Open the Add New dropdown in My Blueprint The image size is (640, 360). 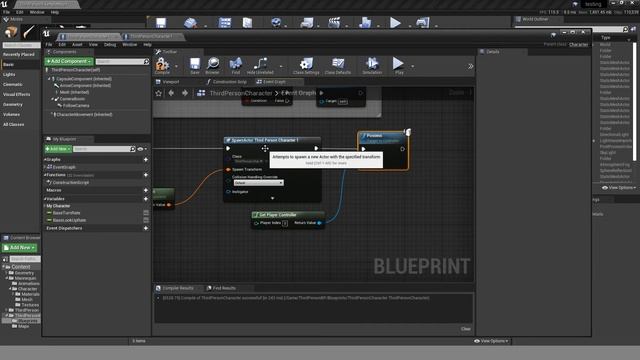[58, 149]
